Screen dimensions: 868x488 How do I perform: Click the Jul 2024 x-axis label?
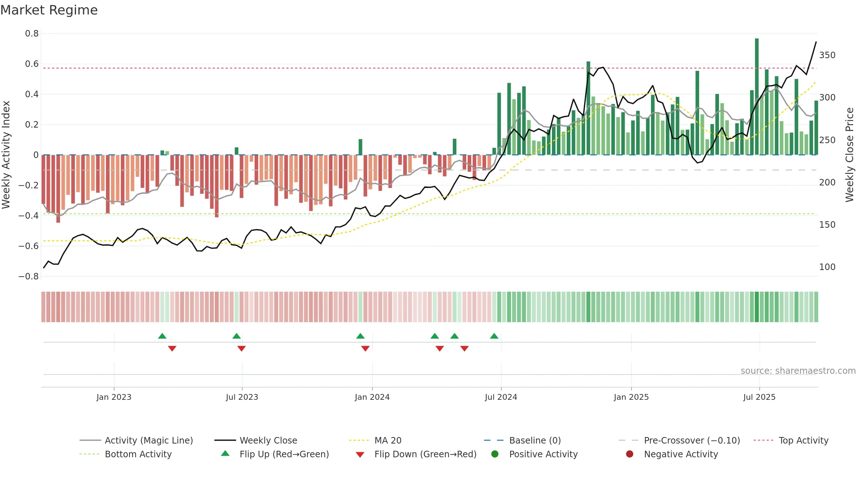501,397
